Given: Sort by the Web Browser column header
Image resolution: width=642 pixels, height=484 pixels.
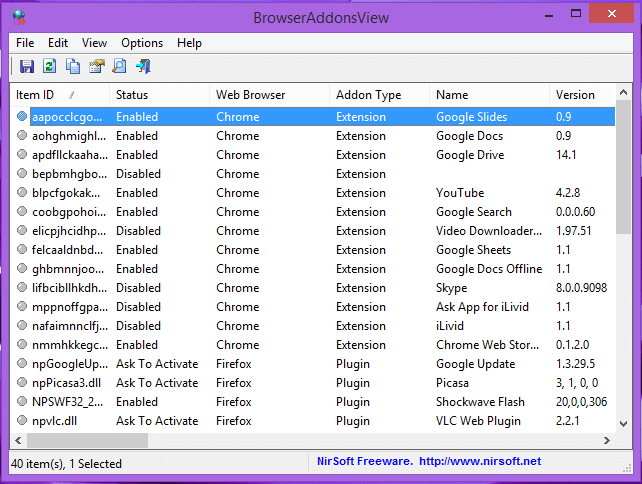Looking at the screenshot, I should point(269,95).
